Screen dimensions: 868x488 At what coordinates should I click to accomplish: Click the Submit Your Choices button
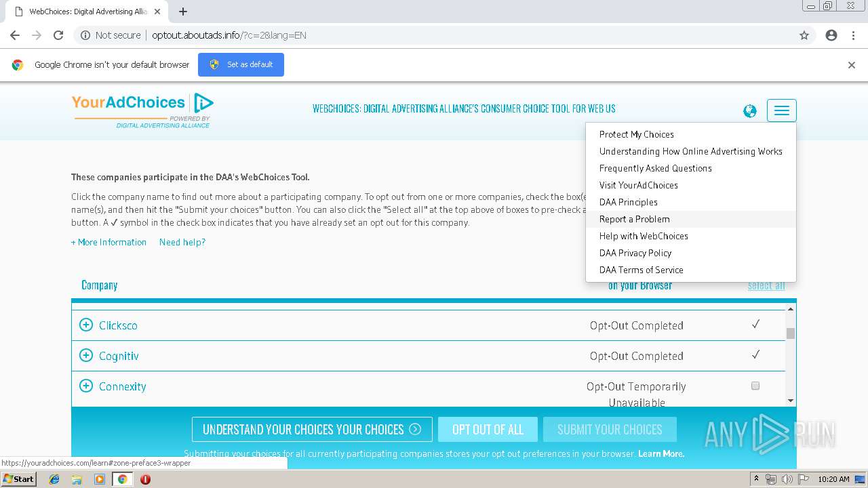tap(610, 430)
